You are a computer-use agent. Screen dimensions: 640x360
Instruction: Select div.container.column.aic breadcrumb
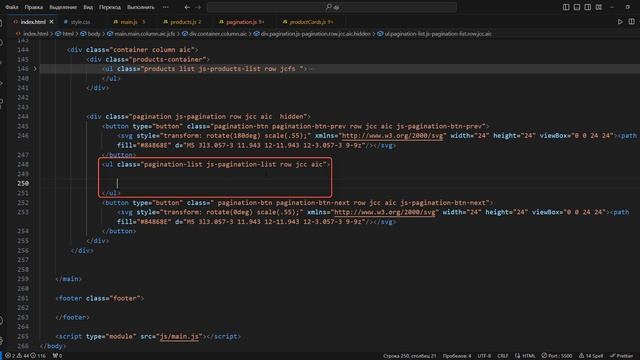[218, 34]
